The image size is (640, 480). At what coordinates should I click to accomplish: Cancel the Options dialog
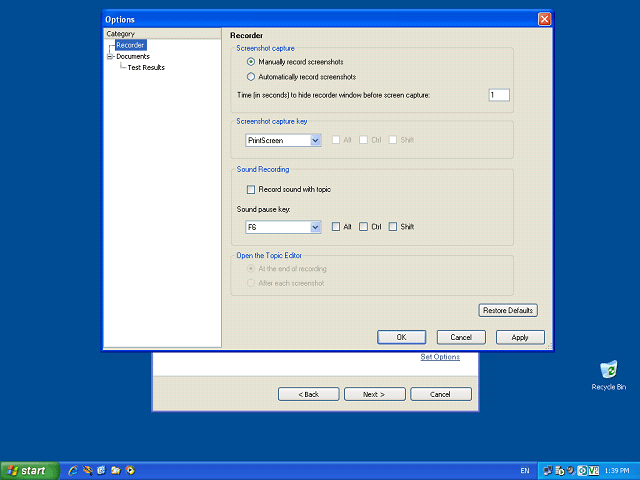pos(461,337)
